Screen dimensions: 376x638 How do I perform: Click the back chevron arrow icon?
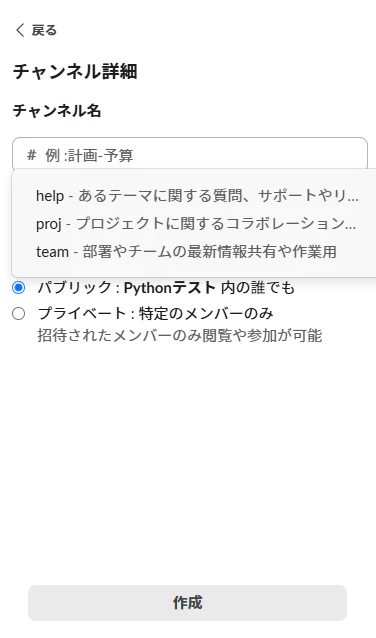(20, 30)
